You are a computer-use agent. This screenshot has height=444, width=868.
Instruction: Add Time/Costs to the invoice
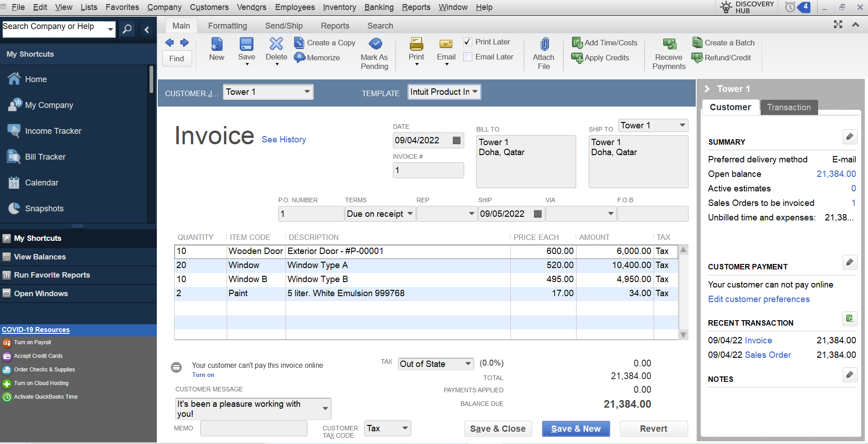click(x=605, y=43)
